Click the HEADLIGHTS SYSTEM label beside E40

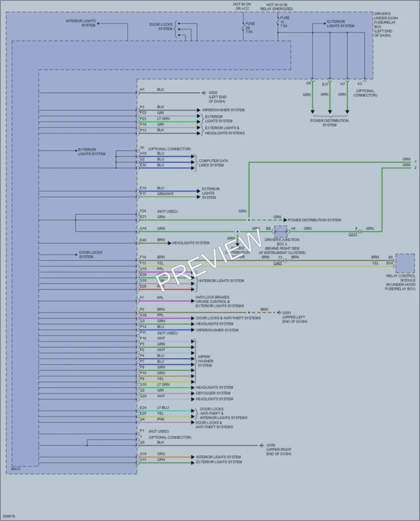tap(190, 243)
